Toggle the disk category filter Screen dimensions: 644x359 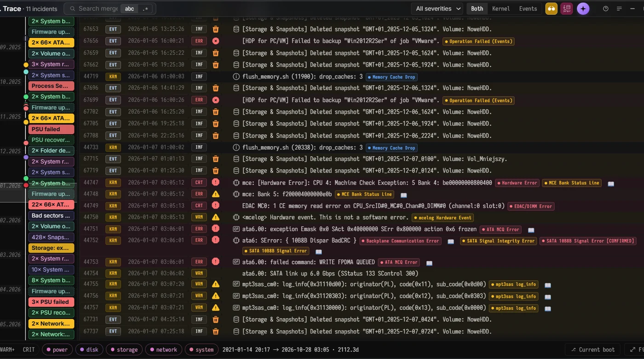coord(90,350)
